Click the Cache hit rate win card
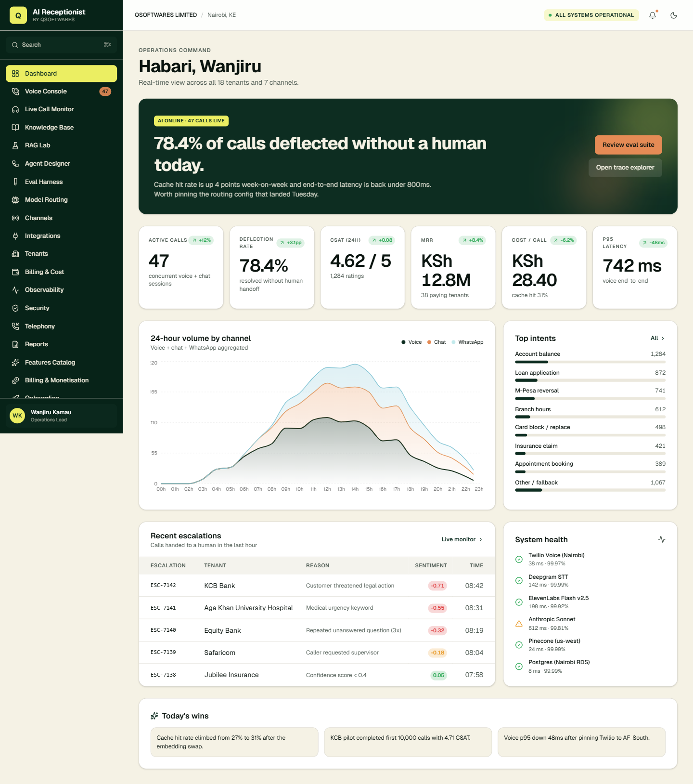 pyautogui.click(x=234, y=742)
